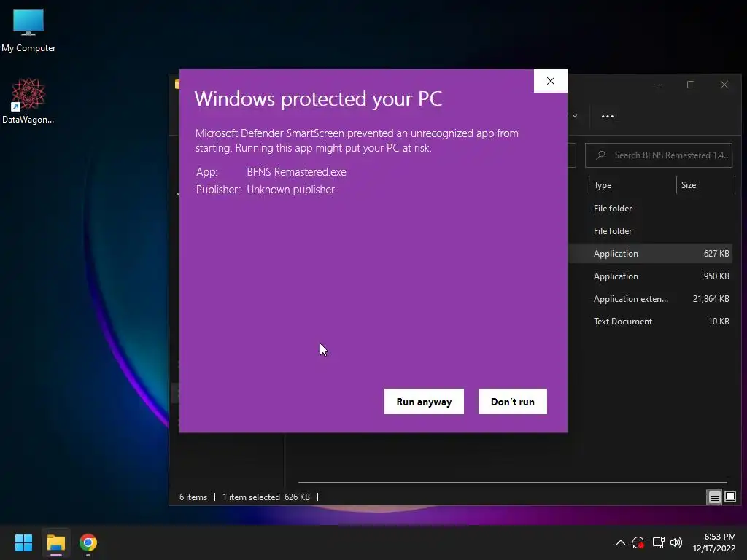Open the See more menu in File Explorer
The height and width of the screenshot is (560, 747).
click(x=607, y=116)
